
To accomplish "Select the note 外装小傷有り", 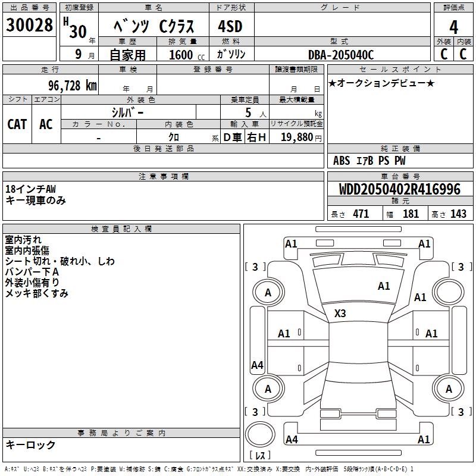I will point(32,282).
